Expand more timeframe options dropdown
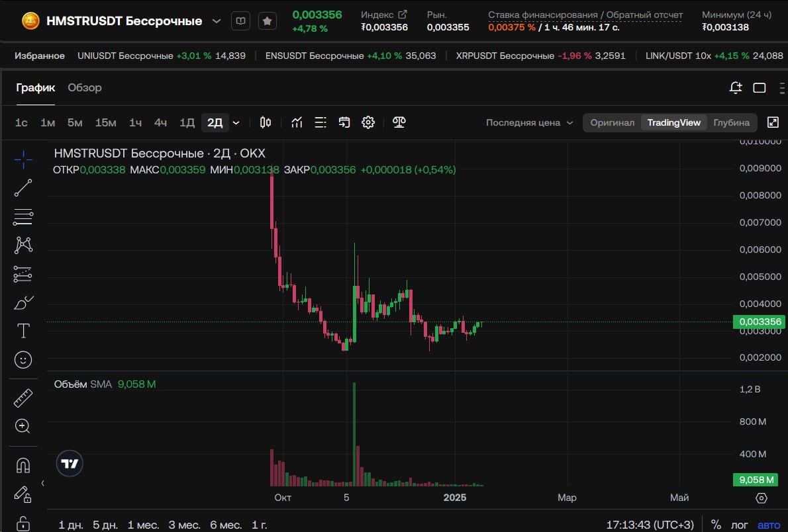Viewport: 788px width, 532px height. pos(236,122)
